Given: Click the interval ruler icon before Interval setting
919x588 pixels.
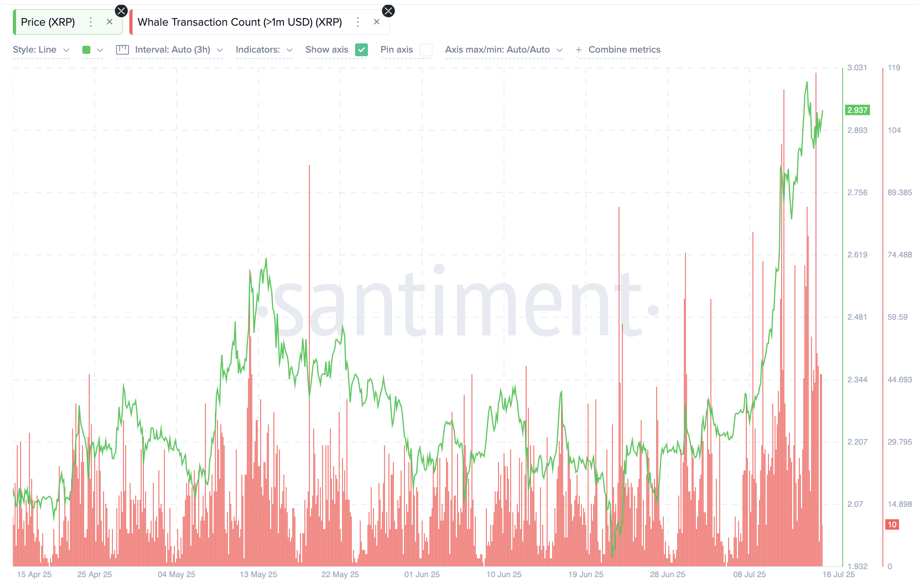Looking at the screenshot, I should pyautogui.click(x=123, y=49).
